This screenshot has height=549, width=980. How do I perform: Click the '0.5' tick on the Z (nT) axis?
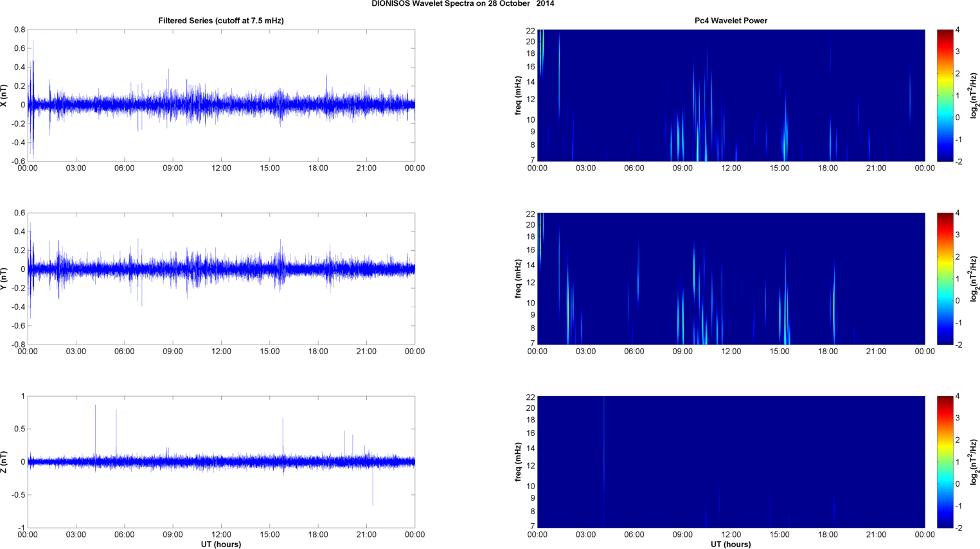[19, 429]
